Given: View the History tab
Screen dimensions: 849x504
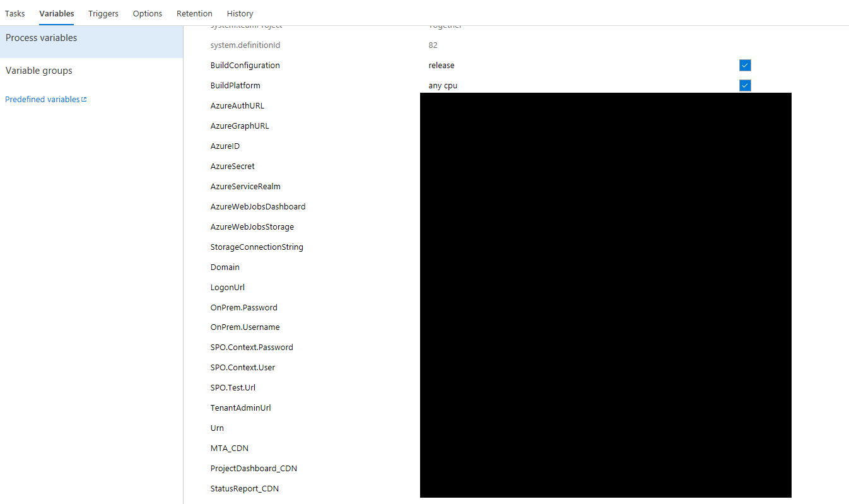Looking at the screenshot, I should [240, 13].
